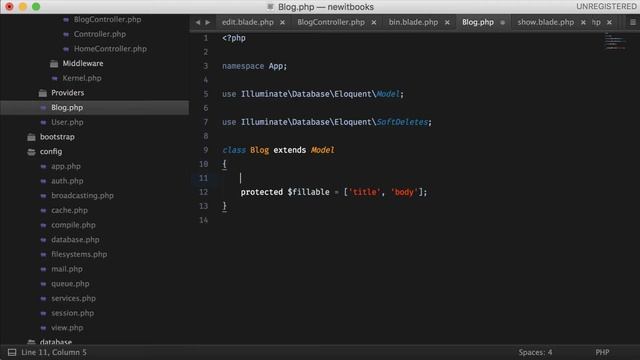
Task: Open Controller.php in sidebar
Action: (x=100, y=34)
